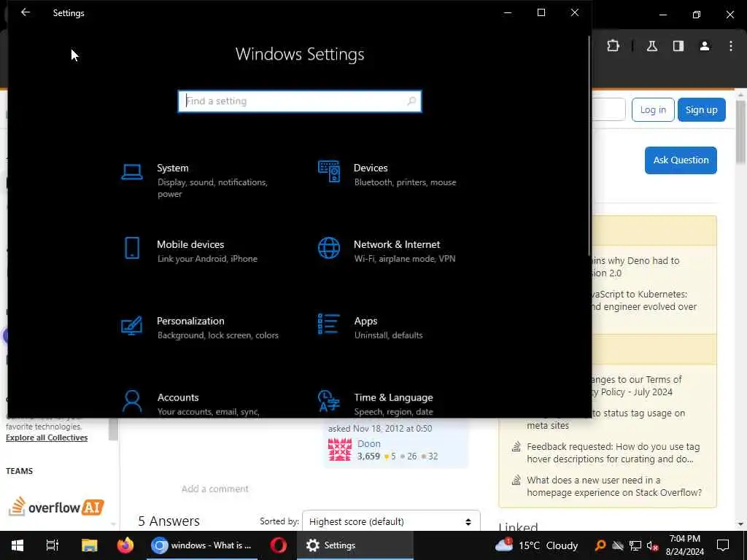Open the Windows Start menu

tap(18, 545)
